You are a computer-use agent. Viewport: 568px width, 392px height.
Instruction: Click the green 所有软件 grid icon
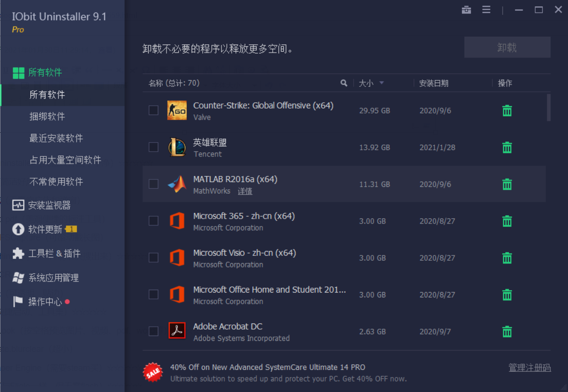[18, 73]
